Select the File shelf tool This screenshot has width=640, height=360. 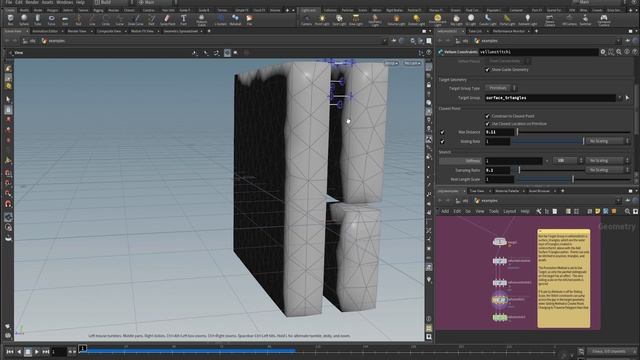click(249, 20)
